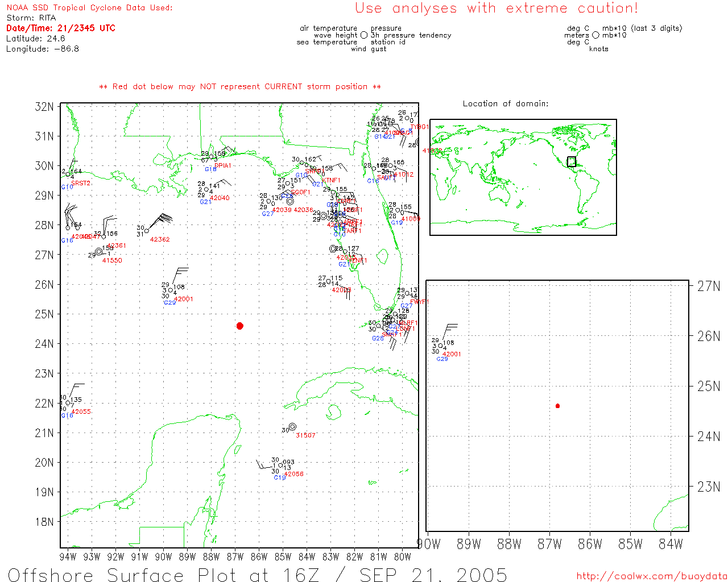The width and height of the screenshot is (728, 582).
Task: Click the 'Offshore Surface Plot' title at the bottom
Action: [x=257, y=575]
